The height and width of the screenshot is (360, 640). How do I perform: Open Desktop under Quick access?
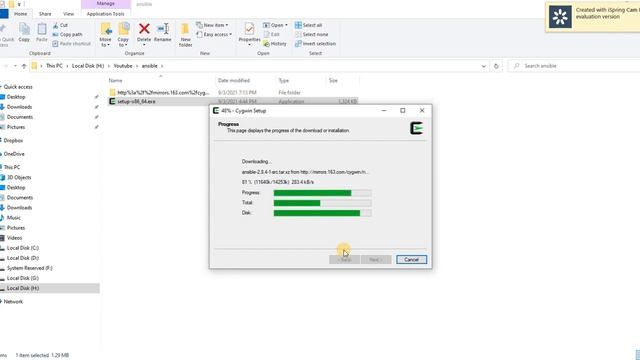tap(16, 97)
